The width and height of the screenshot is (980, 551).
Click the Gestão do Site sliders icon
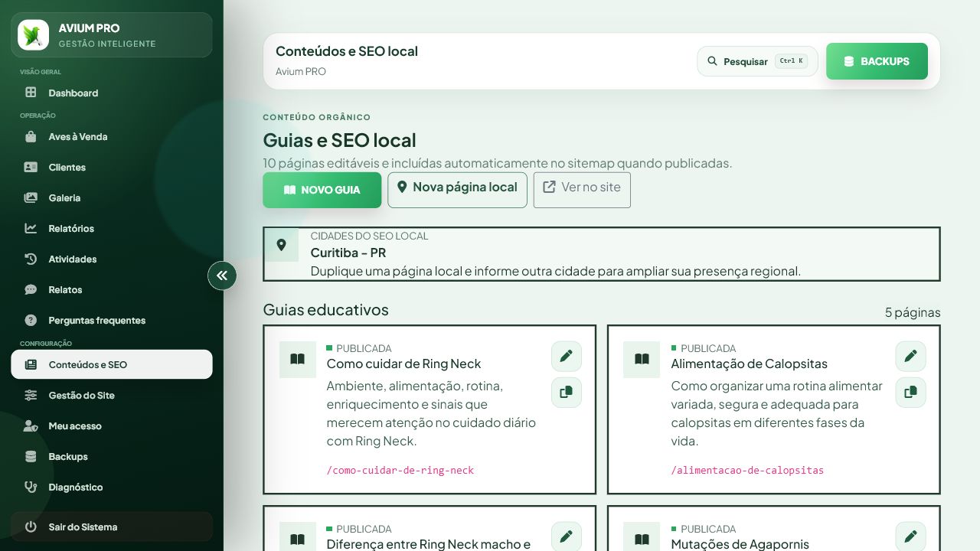pos(31,396)
